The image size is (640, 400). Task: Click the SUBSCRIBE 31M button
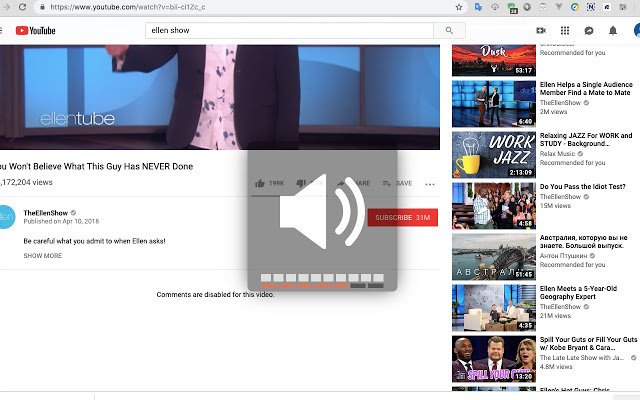click(x=402, y=218)
